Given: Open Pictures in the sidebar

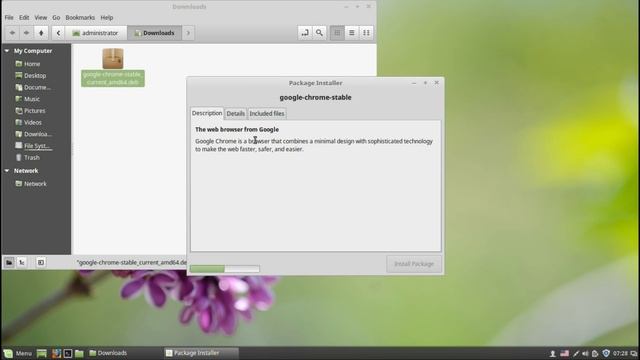Looking at the screenshot, I should click(30, 111).
